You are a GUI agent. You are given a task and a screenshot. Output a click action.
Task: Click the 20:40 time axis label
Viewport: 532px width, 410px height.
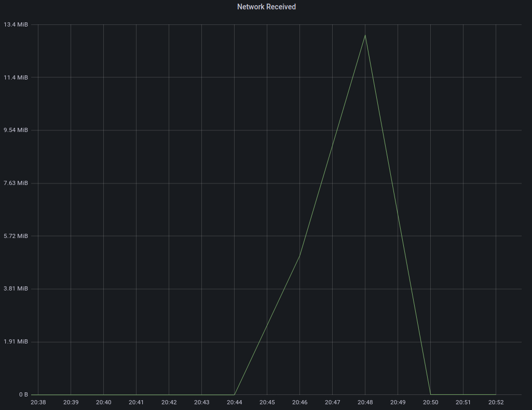[x=103, y=403]
